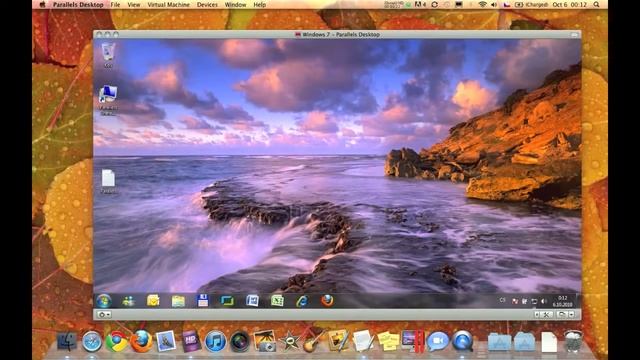Click the floppy disk icon in Windows taskbar
The image size is (640, 360).
203,301
